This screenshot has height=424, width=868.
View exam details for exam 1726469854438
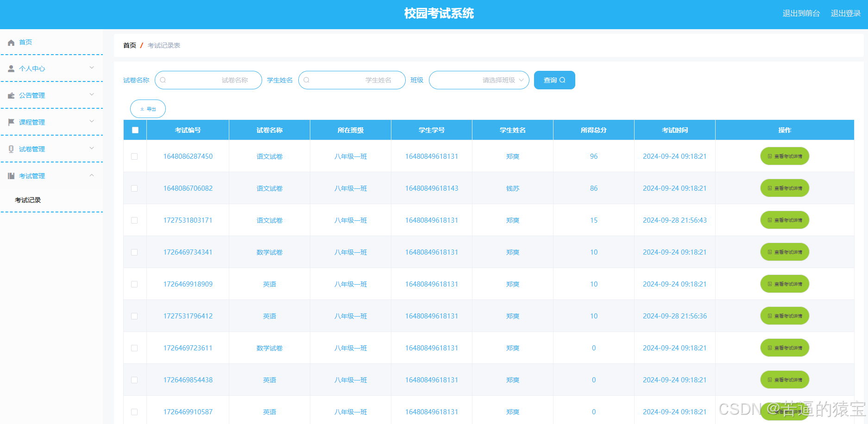tap(785, 380)
